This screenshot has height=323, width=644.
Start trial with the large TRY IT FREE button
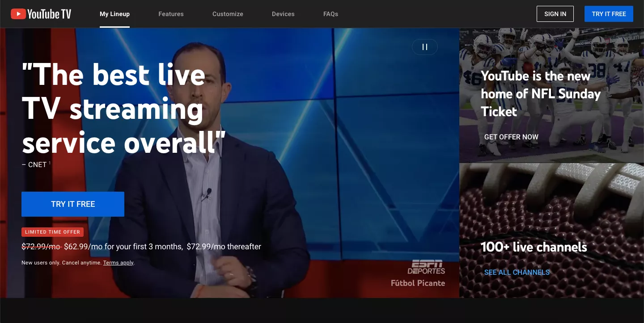click(73, 204)
